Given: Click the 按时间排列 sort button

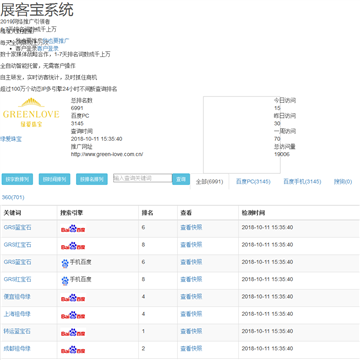Looking at the screenshot, I should pos(55,179).
